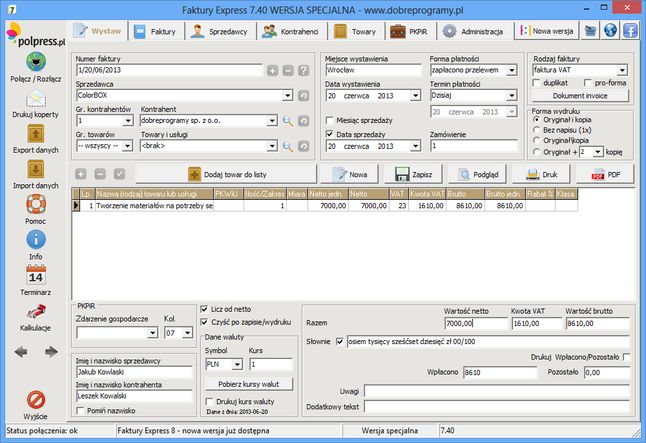This screenshot has width=646, height=443.
Task: Click the Export danych icon
Action: tap(36, 134)
